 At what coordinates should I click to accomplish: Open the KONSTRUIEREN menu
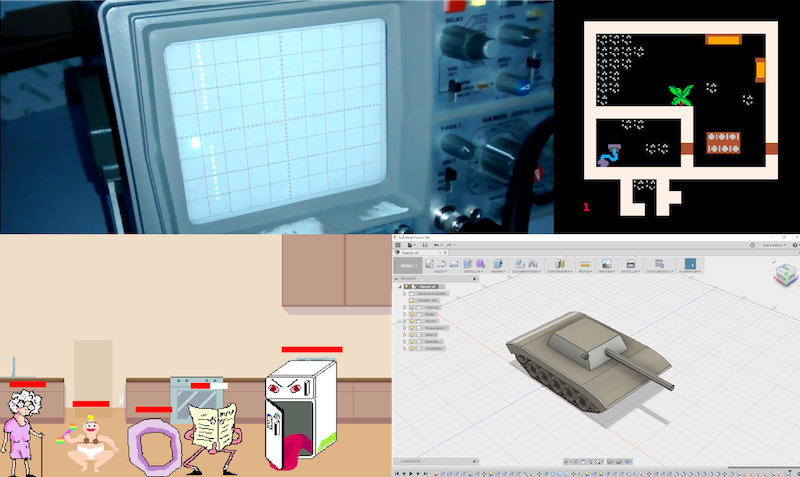tap(560, 271)
